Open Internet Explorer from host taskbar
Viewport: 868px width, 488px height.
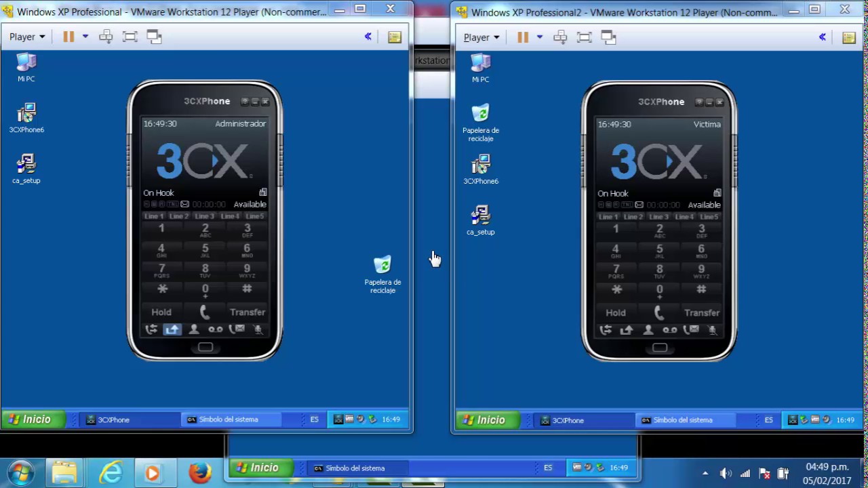coord(111,472)
